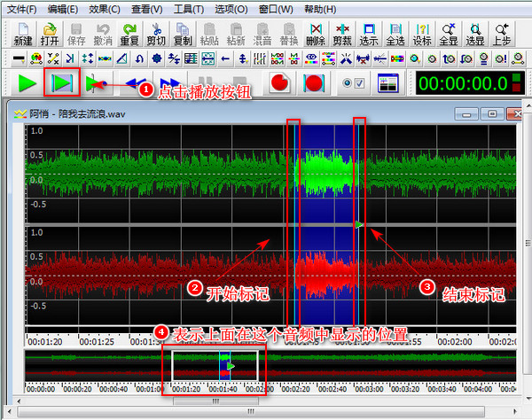The image size is (532, 420).
Task: Click the blue gear effect icon
Action: 156,58
